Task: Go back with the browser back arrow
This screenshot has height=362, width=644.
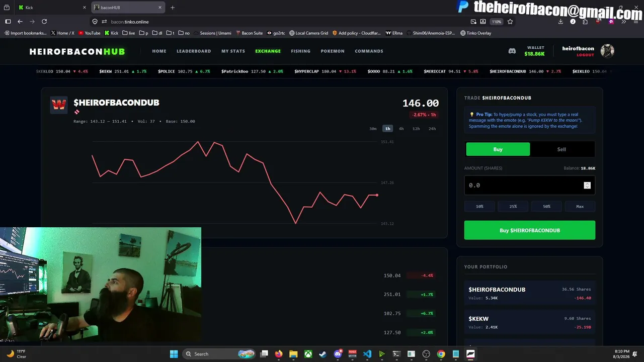Action: click(x=20, y=22)
